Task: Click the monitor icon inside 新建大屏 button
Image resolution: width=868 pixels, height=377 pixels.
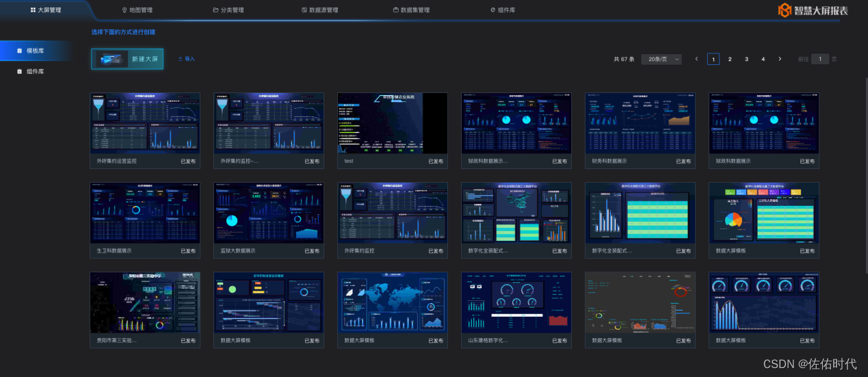Action: coord(111,59)
